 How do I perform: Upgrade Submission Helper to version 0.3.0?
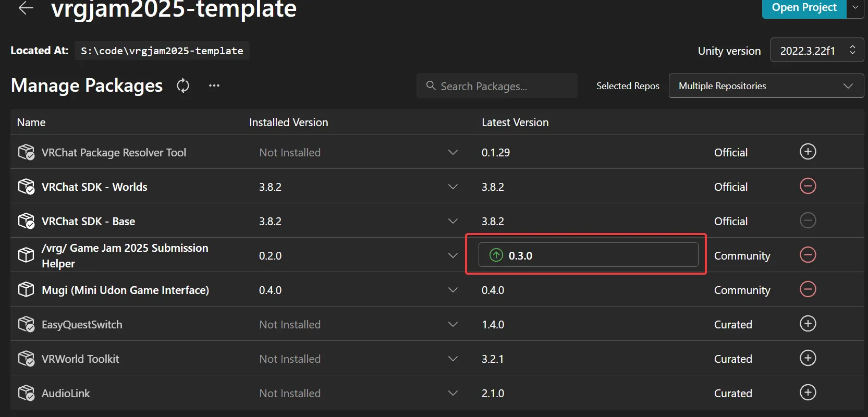tap(588, 255)
